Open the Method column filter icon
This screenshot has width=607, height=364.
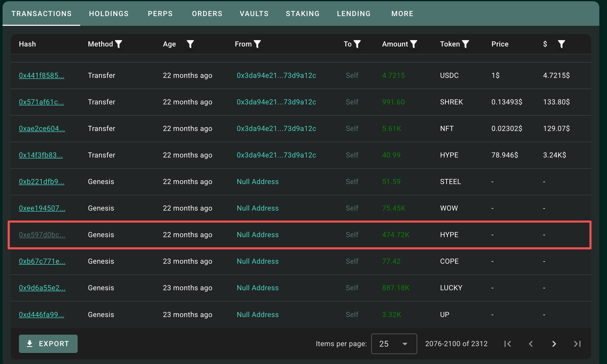pos(119,44)
